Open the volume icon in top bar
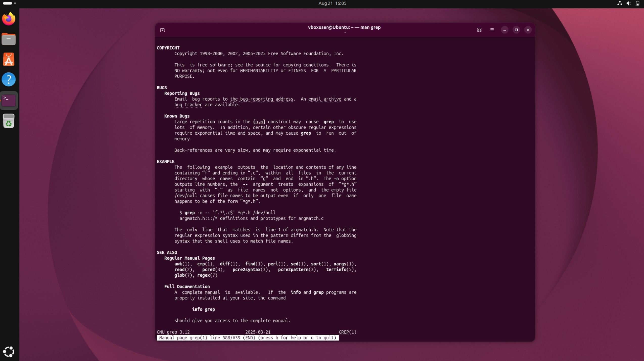Viewport: 644px width, 361px height. (x=629, y=3)
